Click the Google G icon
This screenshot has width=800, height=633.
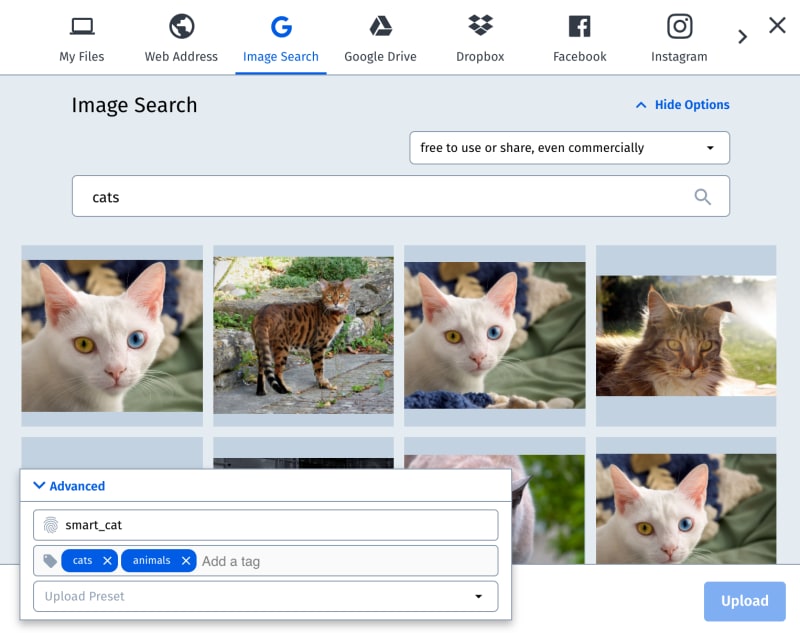[x=281, y=27]
